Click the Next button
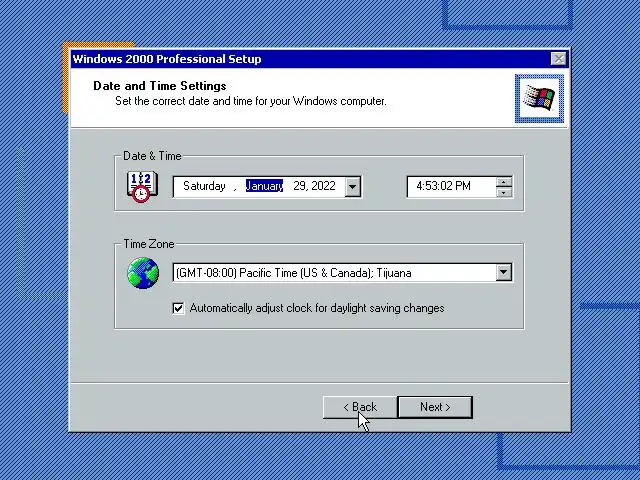Screen dimensions: 640x480 [435, 407]
